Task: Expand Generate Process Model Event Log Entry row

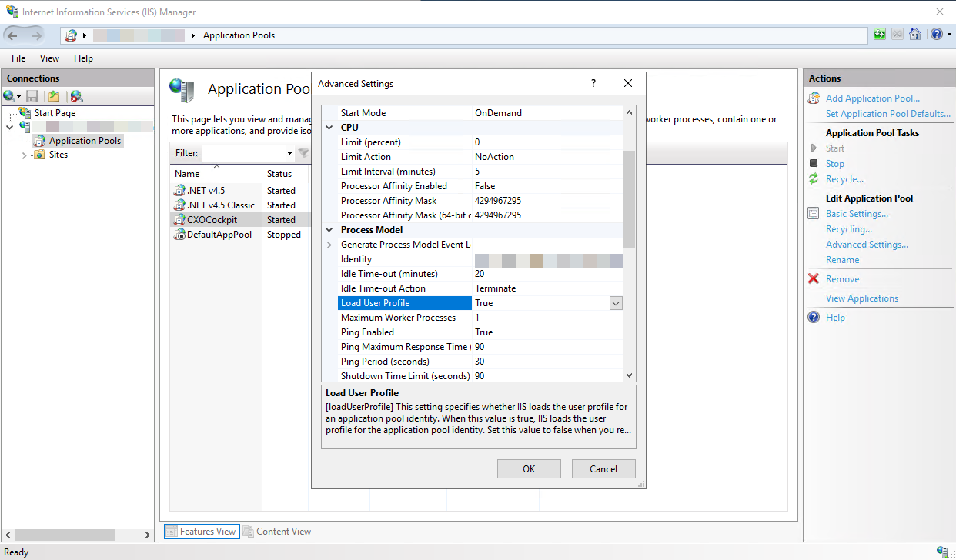Action: click(329, 245)
